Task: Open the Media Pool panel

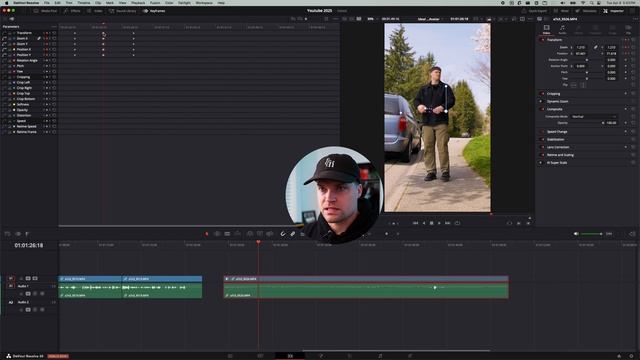Action: click(45, 11)
